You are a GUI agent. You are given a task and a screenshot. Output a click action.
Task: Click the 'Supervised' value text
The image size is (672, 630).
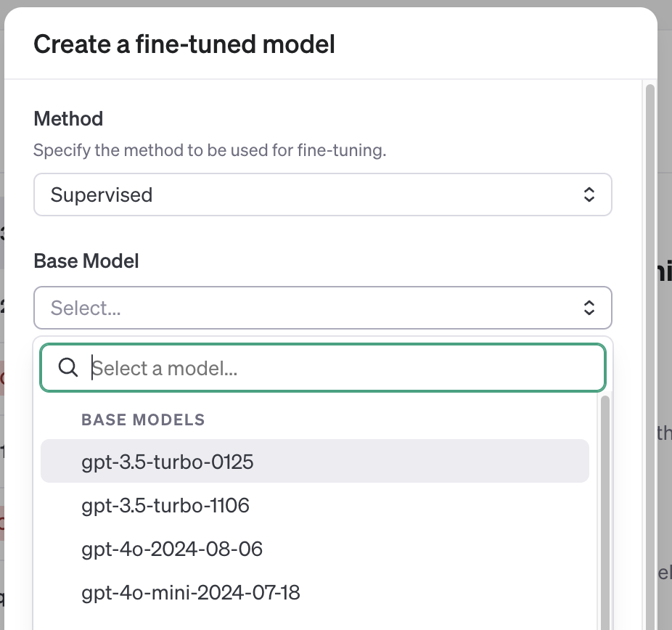pos(102,195)
